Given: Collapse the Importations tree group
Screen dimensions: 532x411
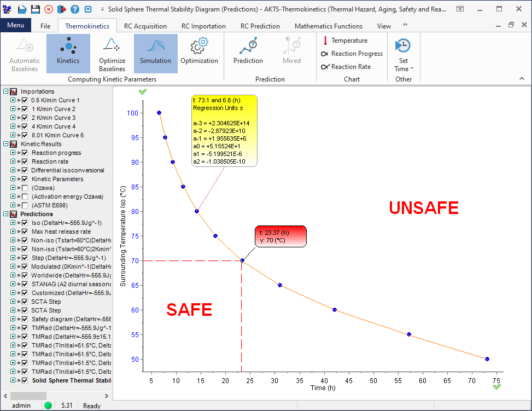Looking at the screenshot, I should 5,91.
